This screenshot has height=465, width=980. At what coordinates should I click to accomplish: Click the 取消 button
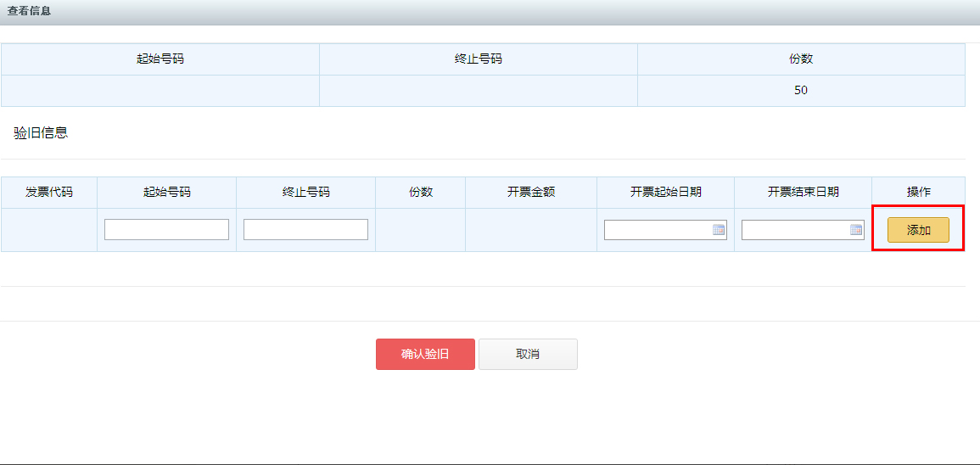(528, 355)
